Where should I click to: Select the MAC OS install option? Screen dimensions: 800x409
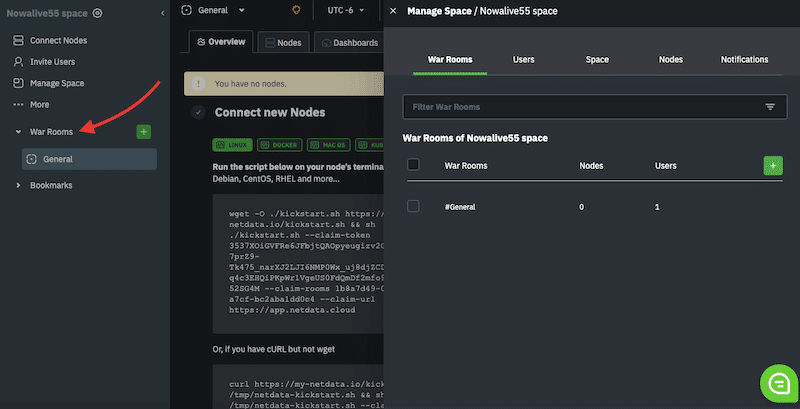(x=329, y=145)
